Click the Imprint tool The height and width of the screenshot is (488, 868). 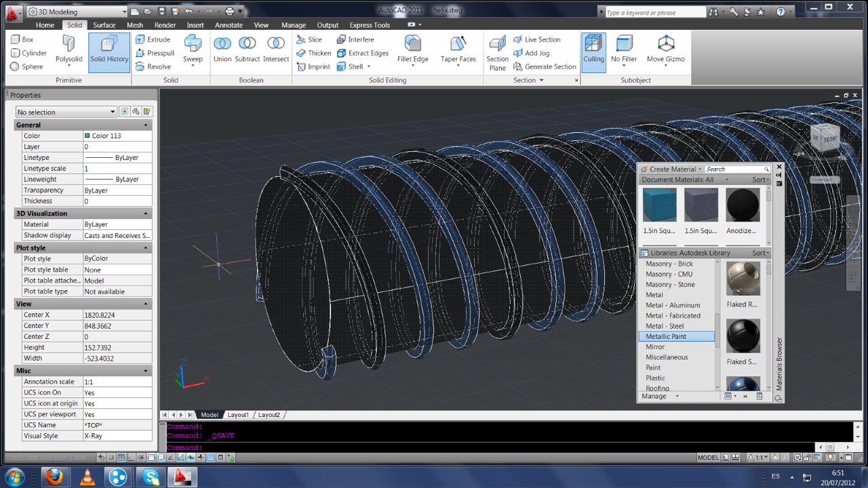coord(313,66)
